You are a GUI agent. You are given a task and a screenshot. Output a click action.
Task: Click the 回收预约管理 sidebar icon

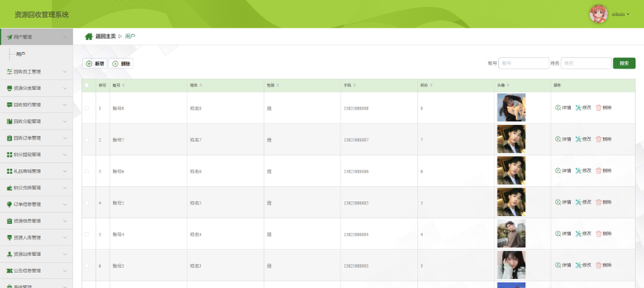pos(10,105)
